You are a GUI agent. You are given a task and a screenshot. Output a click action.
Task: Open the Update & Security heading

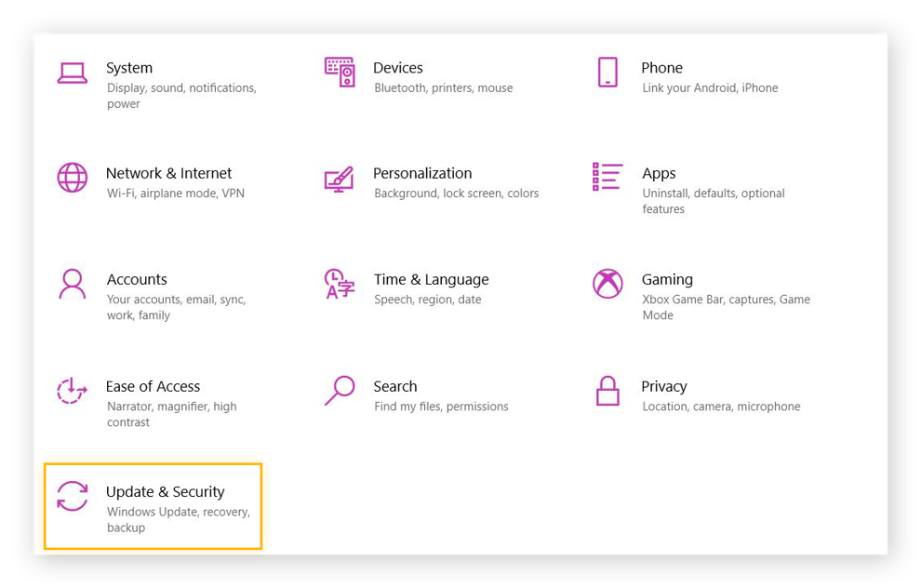click(165, 491)
